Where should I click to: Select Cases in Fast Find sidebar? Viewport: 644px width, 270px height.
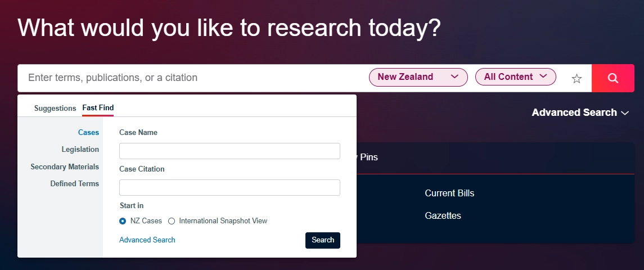[88, 133]
